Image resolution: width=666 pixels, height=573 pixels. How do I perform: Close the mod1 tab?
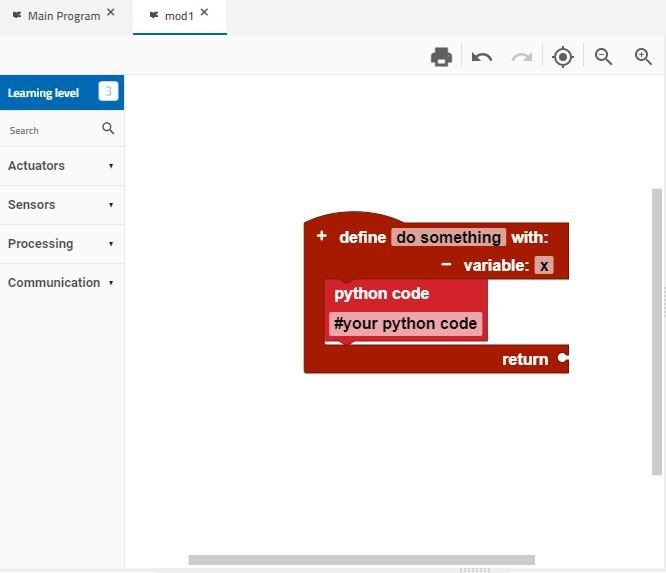[x=204, y=13]
